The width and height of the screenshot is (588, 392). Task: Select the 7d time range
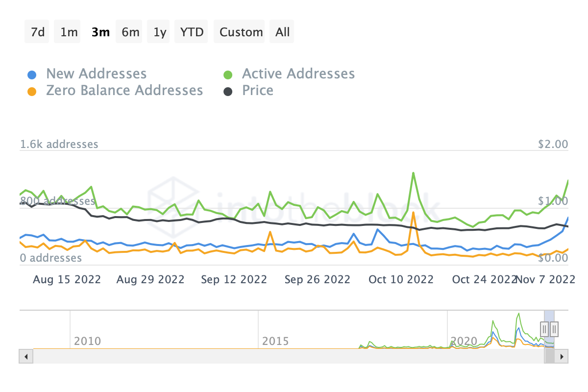point(37,32)
